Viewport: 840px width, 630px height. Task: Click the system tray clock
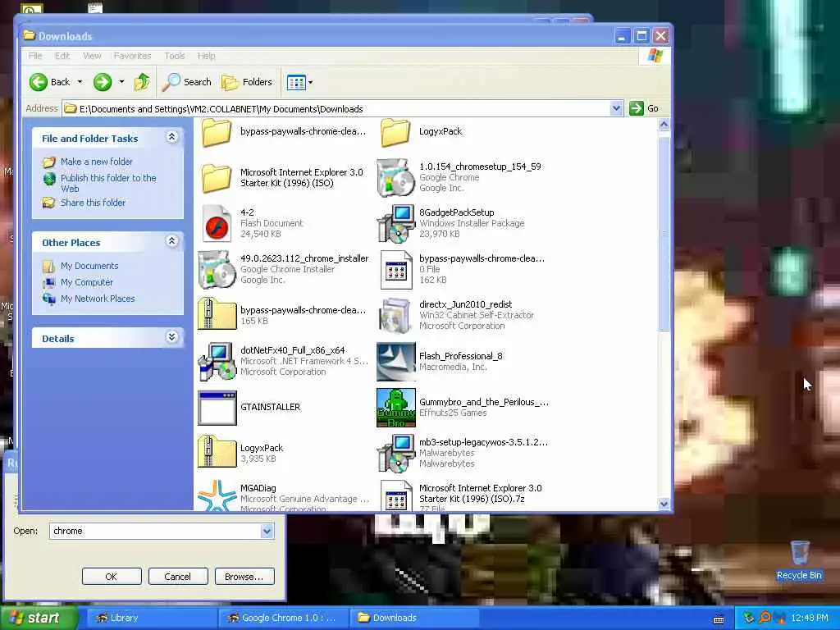pyautogui.click(x=810, y=618)
